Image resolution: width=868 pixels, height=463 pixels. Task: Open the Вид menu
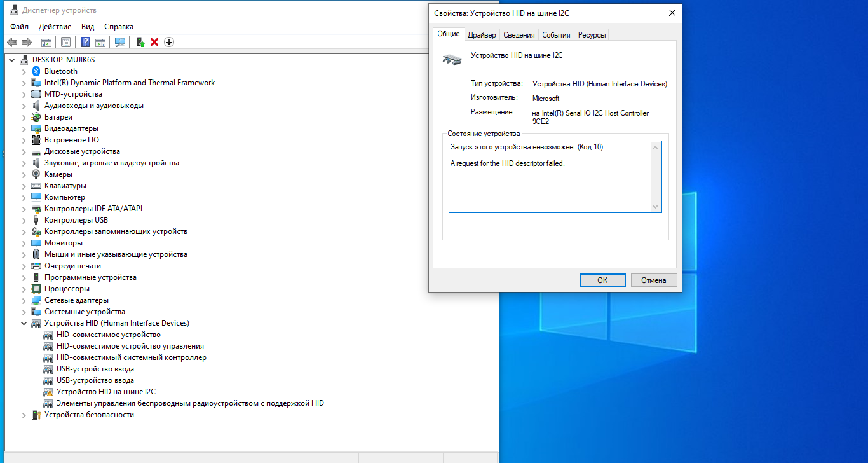point(88,27)
